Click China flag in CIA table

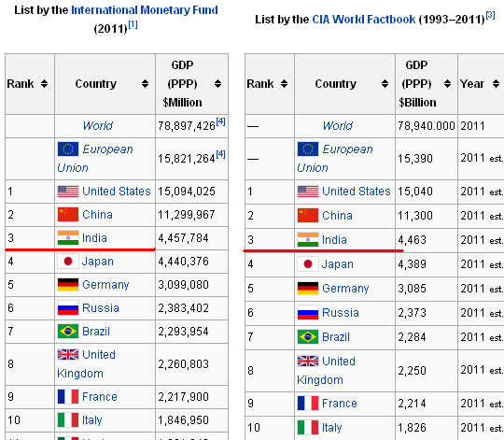308,216
